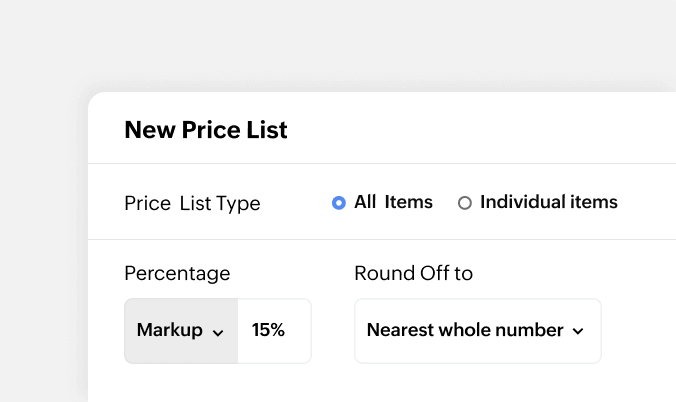Open the Markup dropdown
The height and width of the screenshot is (402, 676).
[181, 330]
